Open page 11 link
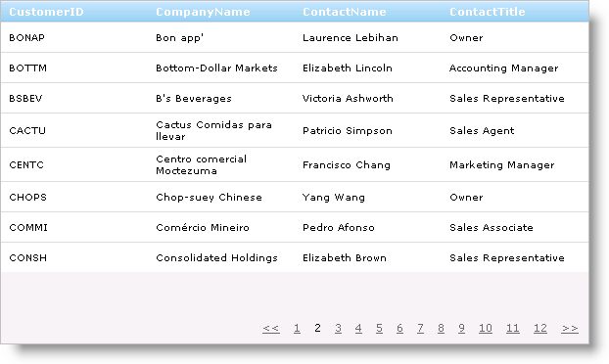The width and height of the screenshot is (609, 364). [513, 329]
